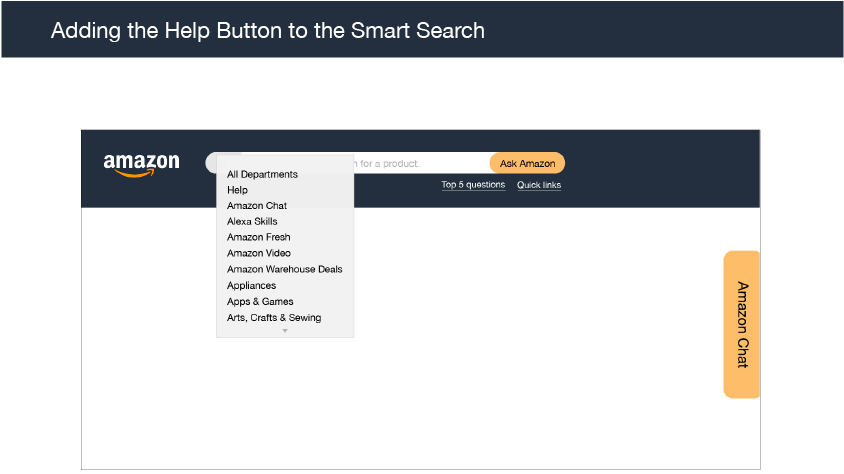Open the Amazon Chat side tab
The width and height of the screenshot is (844, 474).
pos(742,324)
